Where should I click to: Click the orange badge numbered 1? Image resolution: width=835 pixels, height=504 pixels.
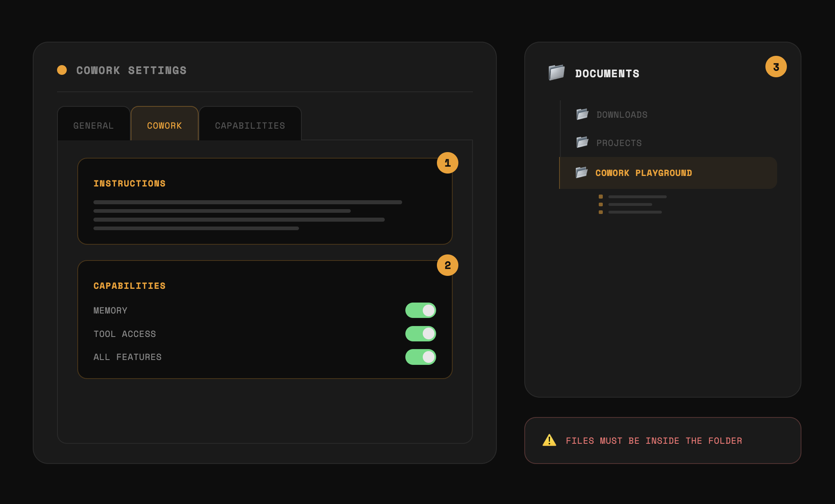pyautogui.click(x=447, y=163)
